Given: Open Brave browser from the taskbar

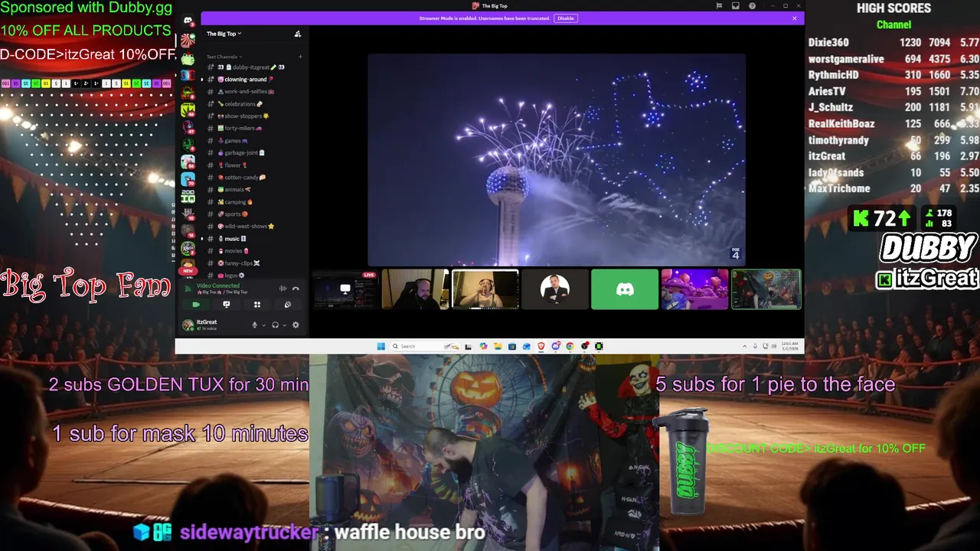Looking at the screenshot, I should (x=541, y=347).
